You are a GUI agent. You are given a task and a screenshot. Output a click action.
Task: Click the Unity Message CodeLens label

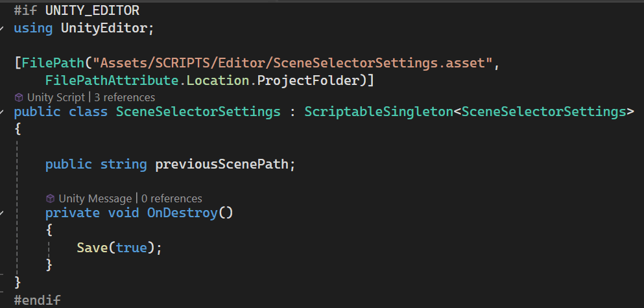point(95,198)
